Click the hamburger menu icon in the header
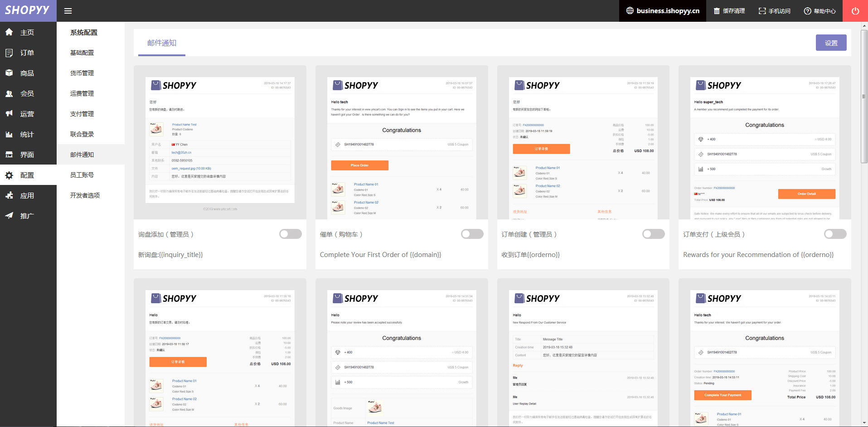Screen dimensions: 868x427 (x=68, y=11)
